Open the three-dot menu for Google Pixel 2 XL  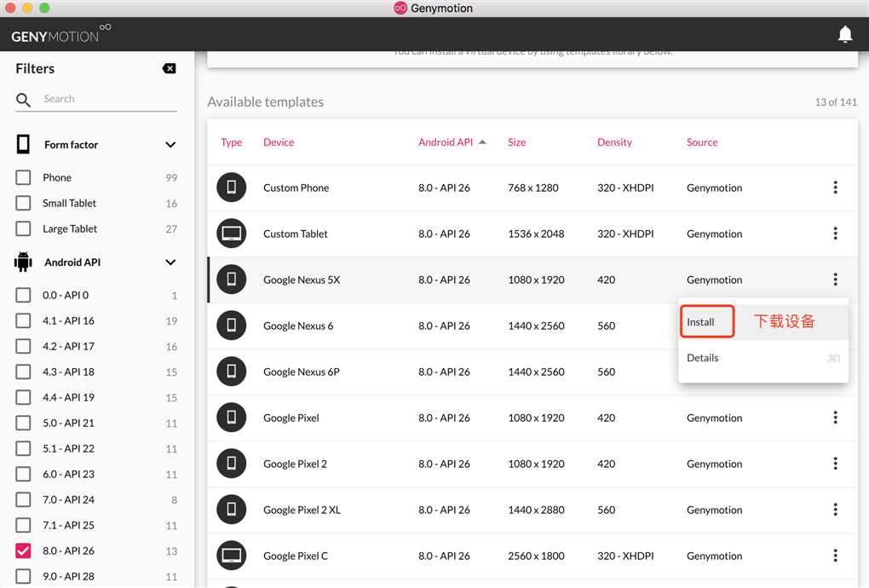[835, 510]
